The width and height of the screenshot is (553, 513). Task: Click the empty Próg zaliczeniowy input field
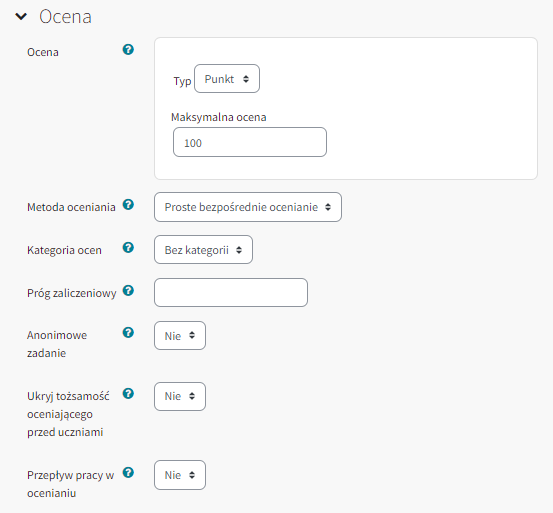[x=231, y=293]
